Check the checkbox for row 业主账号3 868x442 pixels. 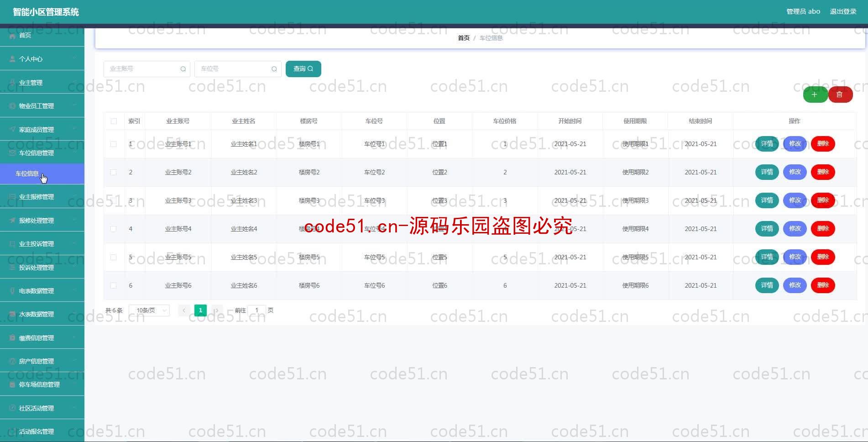tap(114, 200)
